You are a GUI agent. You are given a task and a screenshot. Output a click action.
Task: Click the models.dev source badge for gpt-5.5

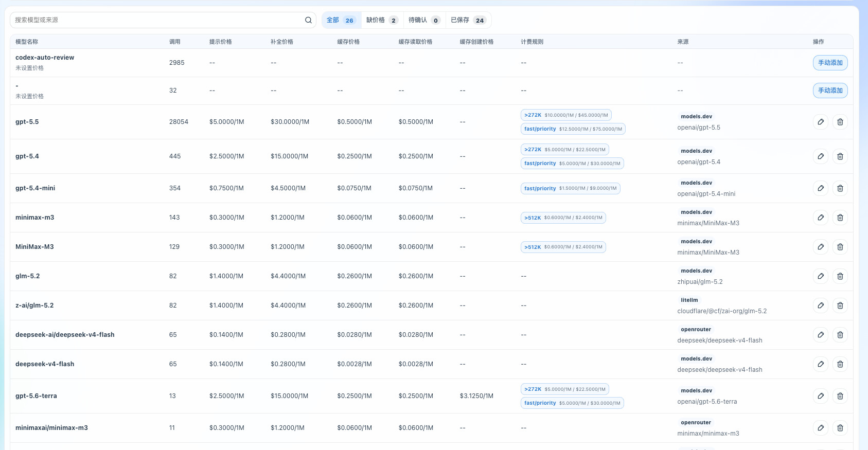click(697, 117)
